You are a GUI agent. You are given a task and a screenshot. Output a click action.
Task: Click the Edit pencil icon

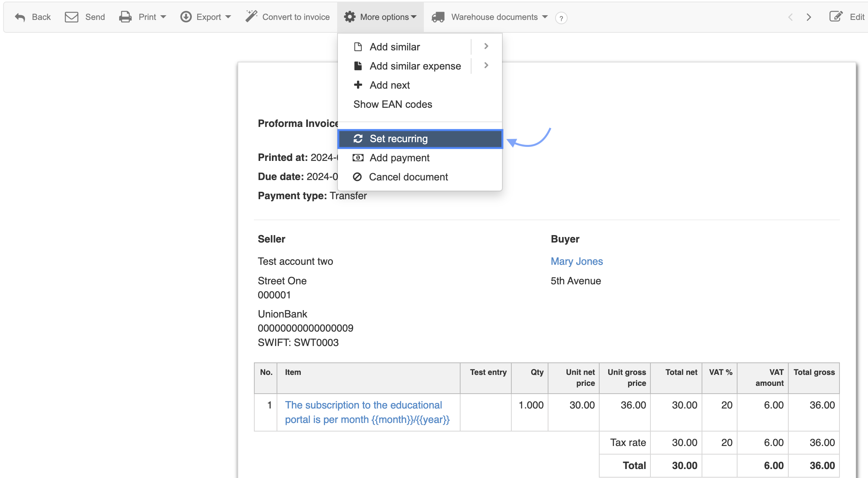(836, 17)
